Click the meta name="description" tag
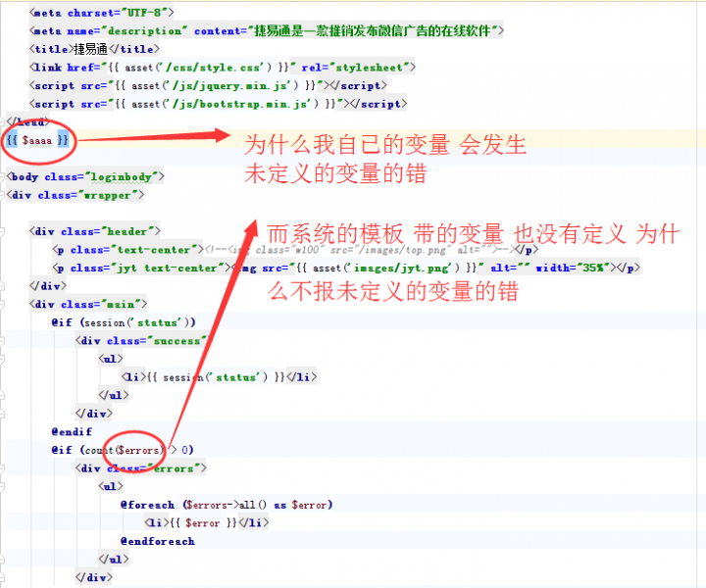 [267, 31]
